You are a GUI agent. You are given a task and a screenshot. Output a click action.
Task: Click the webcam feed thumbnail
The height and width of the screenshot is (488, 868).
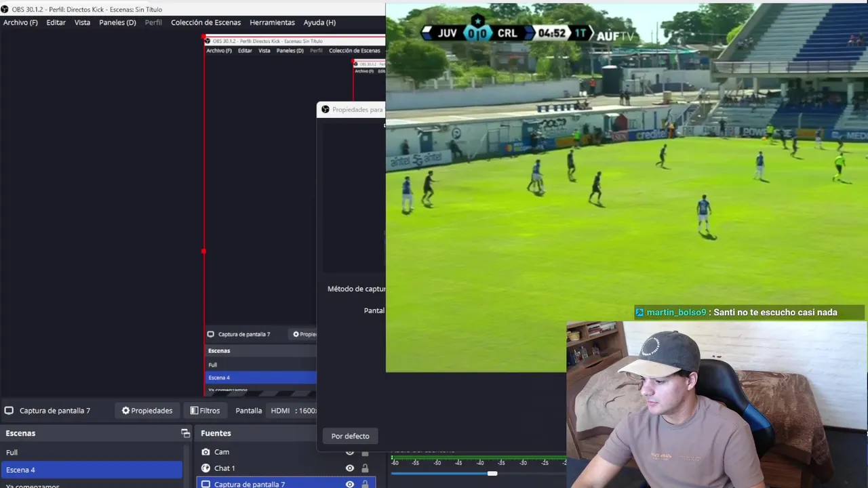(717, 405)
